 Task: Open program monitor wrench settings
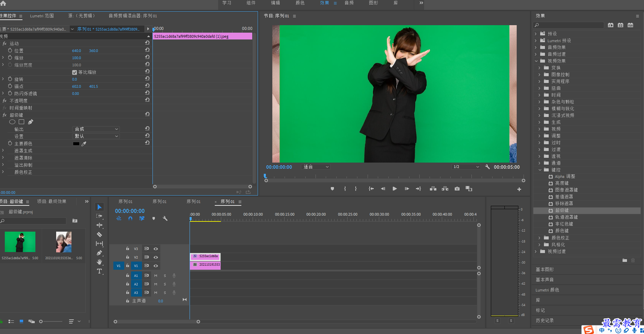[487, 167]
